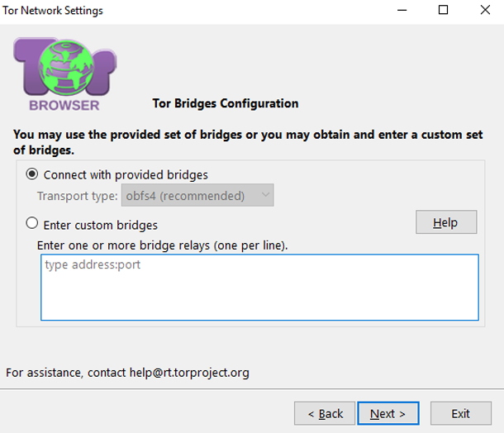Click the Tor Bridges Configuration heading
504x433 pixels.
226,103
